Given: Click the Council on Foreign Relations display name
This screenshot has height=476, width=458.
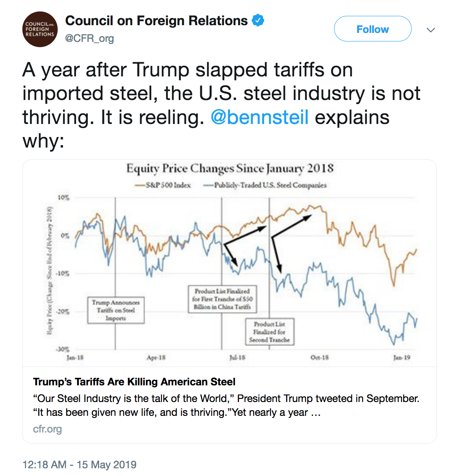Looking at the screenshot, I should tap(156, 20).
